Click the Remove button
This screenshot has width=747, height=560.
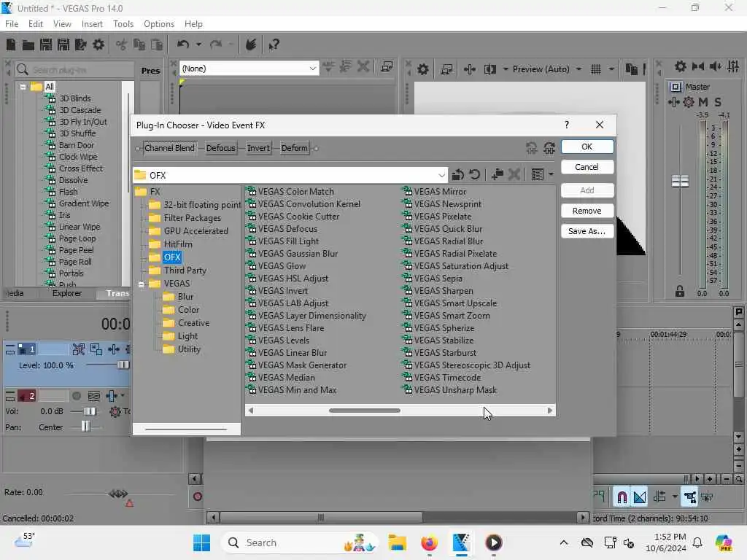(587, 211)
